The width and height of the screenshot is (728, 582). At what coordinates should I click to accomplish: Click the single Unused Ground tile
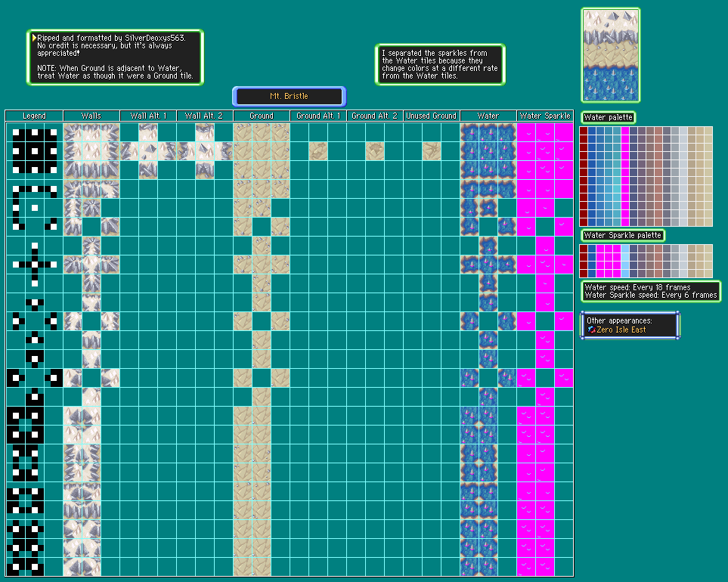coord(432,151)
